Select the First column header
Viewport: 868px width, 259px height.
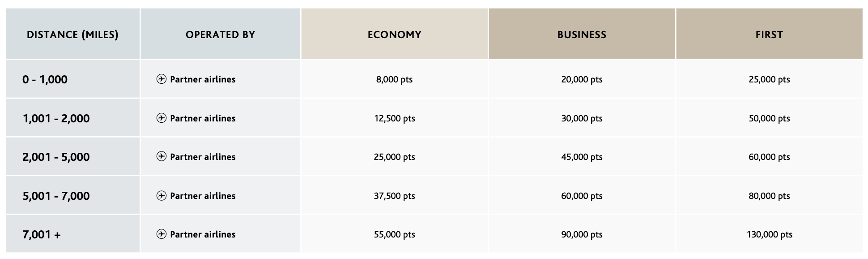tap(769, 35)
